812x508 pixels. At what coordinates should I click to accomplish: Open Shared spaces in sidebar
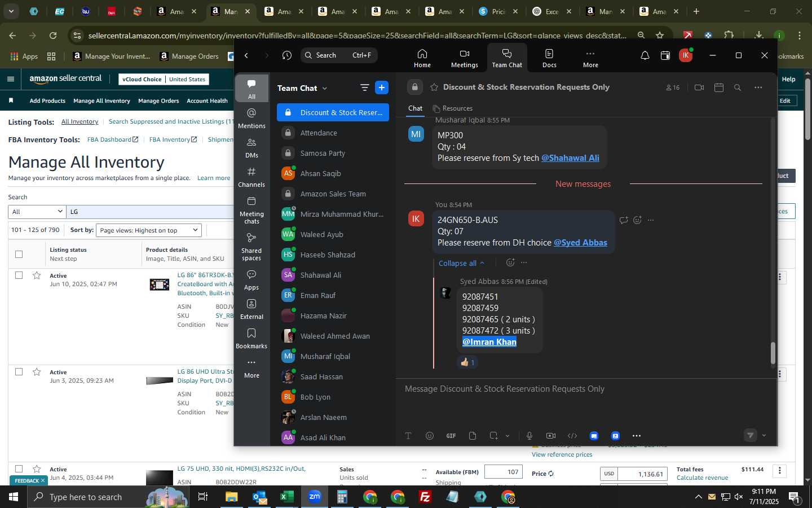click(251, 247)
